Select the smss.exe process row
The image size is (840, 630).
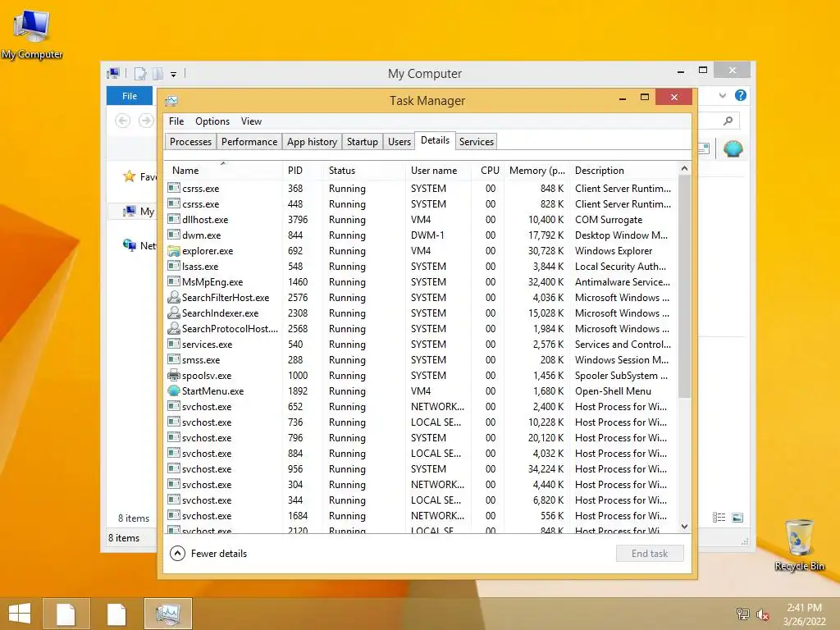(x=421, y=360)
